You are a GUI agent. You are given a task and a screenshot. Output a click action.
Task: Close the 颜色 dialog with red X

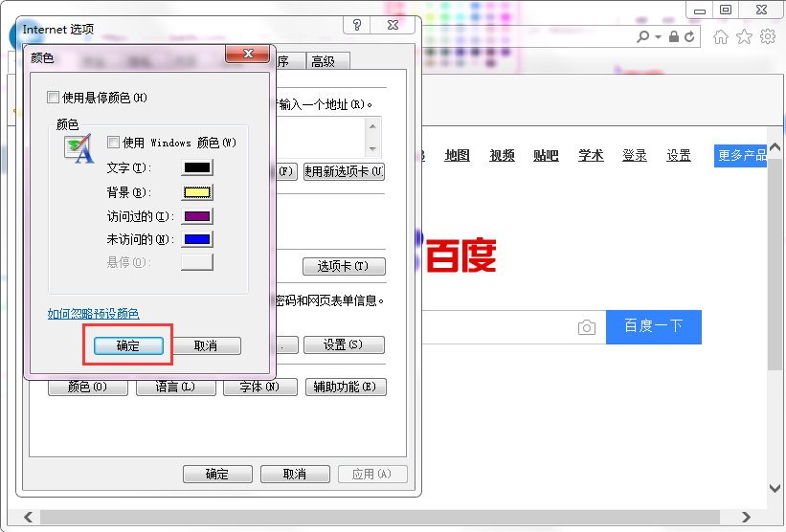click(x=248, y=53)
